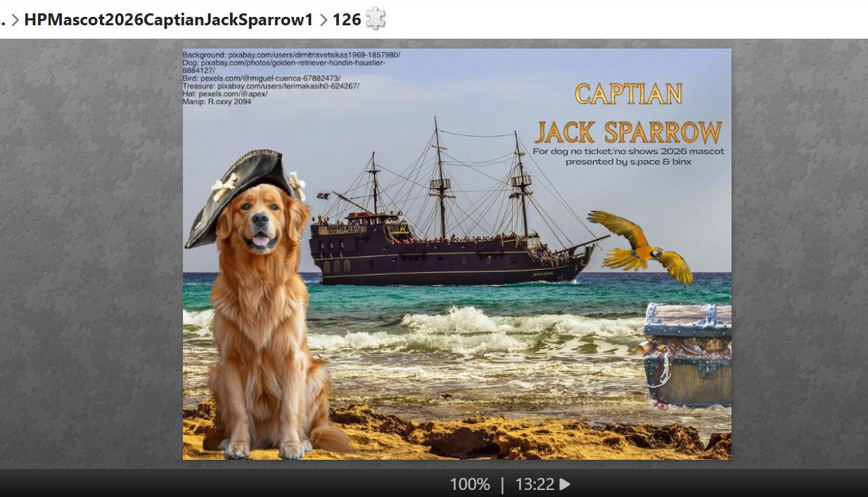Click the 13:22 timer text

coord(535,484)
